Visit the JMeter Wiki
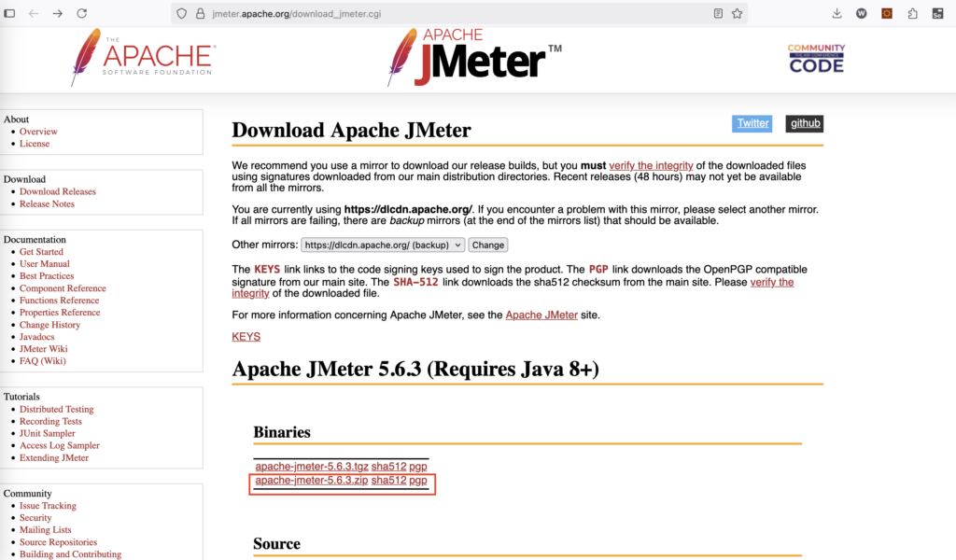Image resolution: width=956 pixels, height=560 pixels. click(x=43, y=349)
